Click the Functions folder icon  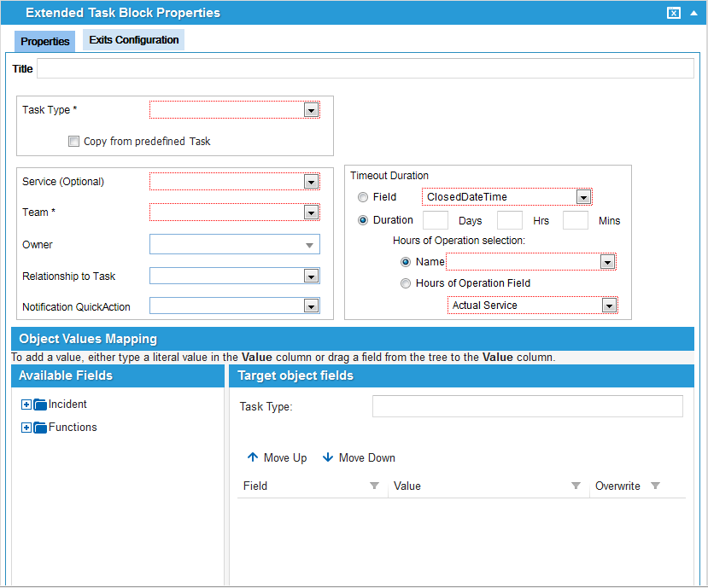pos(40,428)
